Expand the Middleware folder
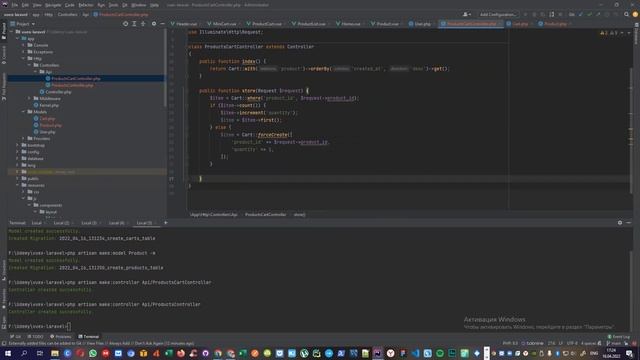This screenshot has width=640, height=360. (x=29, y=98)
